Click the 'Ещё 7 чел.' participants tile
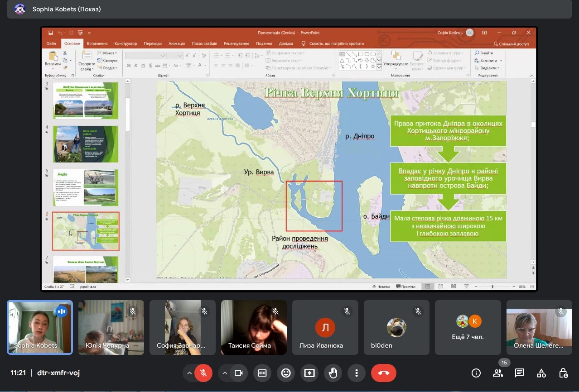 pyautogui.click(x=468, y=327)
